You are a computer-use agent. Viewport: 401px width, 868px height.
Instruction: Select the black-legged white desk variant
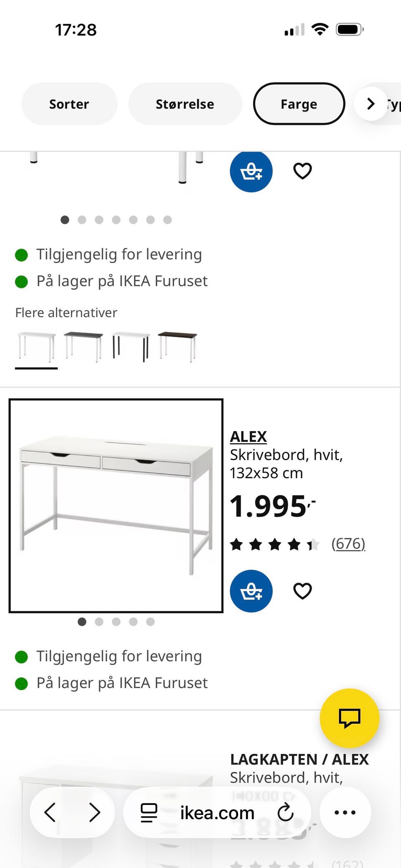pos(131,347)
